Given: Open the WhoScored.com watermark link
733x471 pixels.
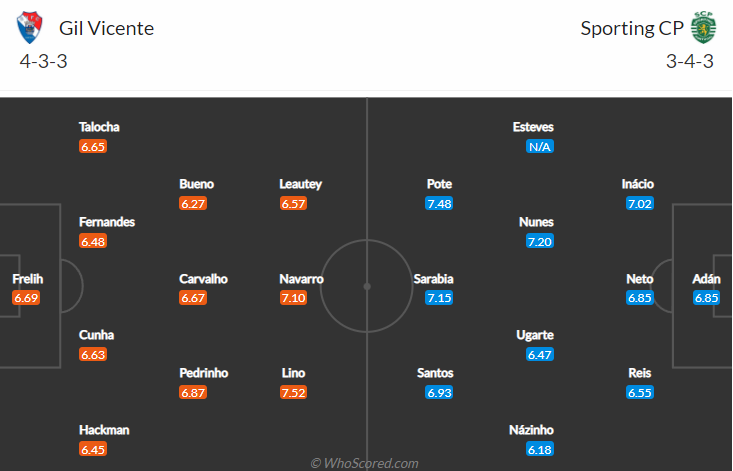Looking at the screenshot, I should (x=365, y=463).
